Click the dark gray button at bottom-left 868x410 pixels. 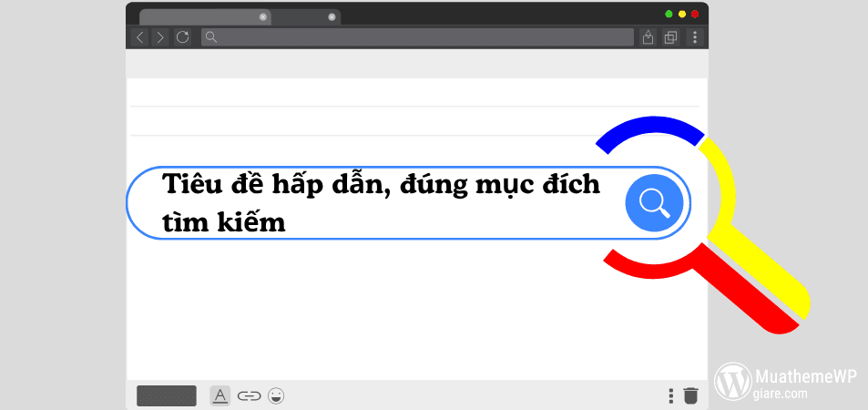[x=167, y=395]
